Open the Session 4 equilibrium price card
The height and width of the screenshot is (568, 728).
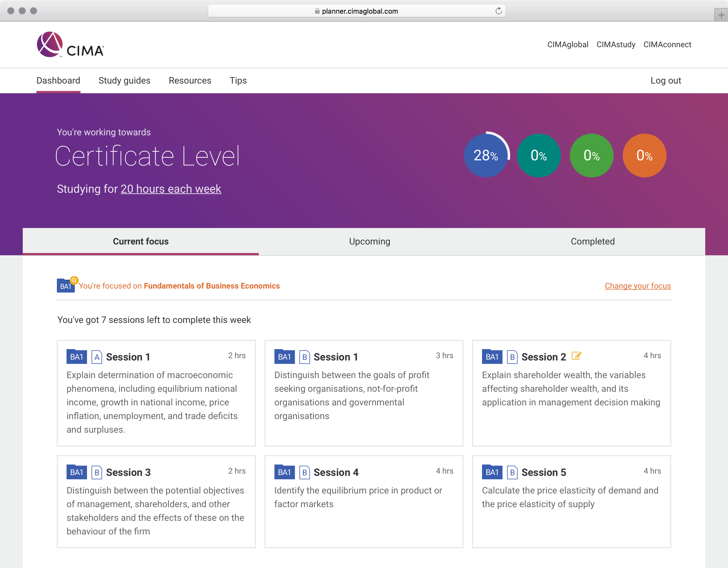point(364,502)
